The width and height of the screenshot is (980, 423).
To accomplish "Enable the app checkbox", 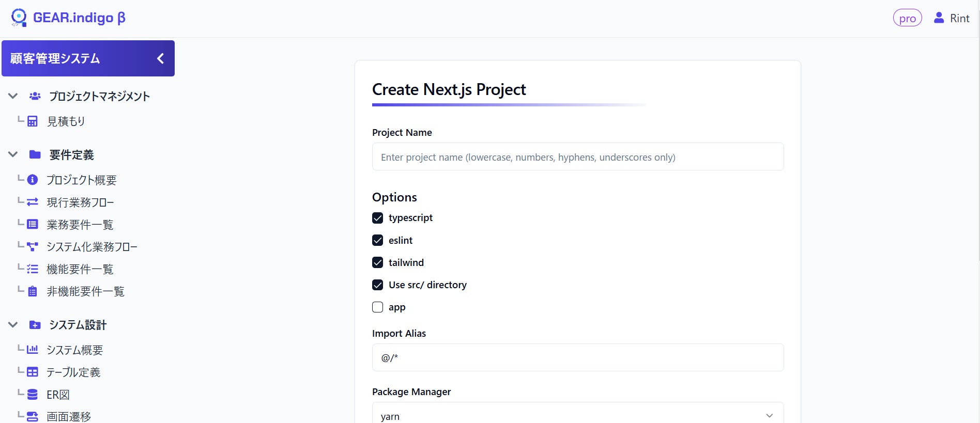I will (378, 307).
